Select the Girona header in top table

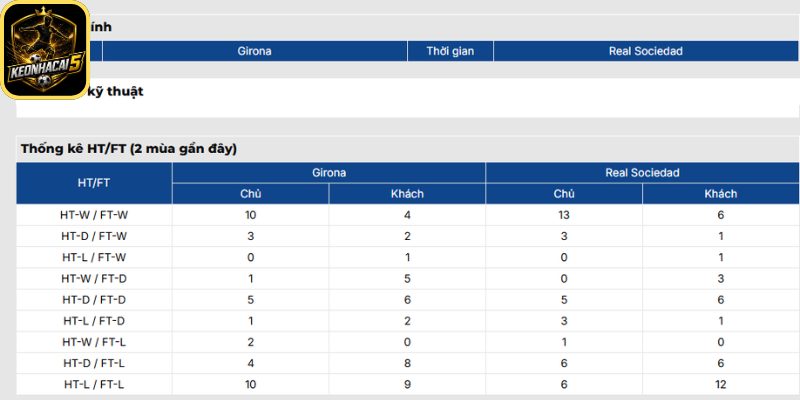point(255,51)
